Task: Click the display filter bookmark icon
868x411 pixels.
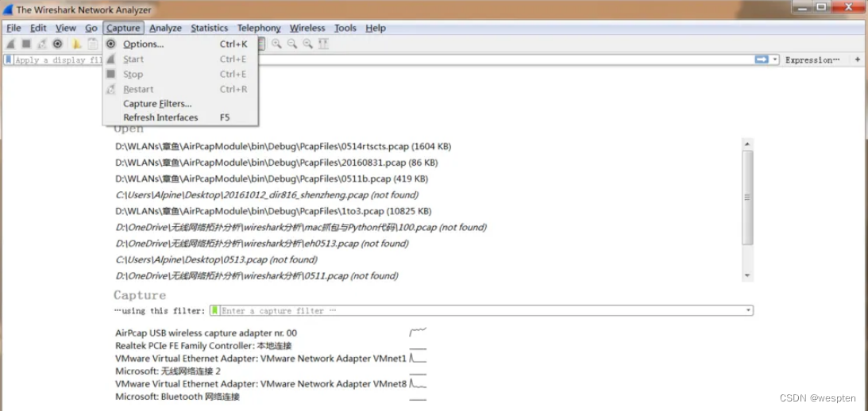Action: click(9, 60)
